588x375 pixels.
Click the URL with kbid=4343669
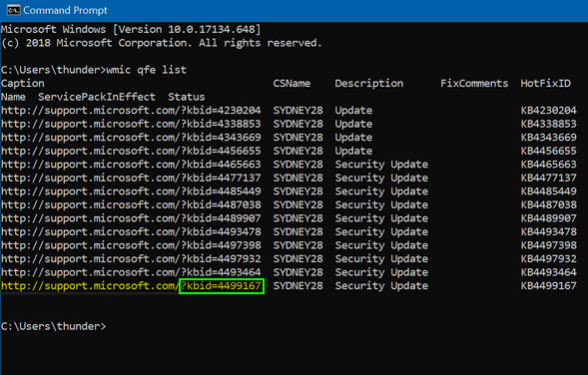[131, 137]
